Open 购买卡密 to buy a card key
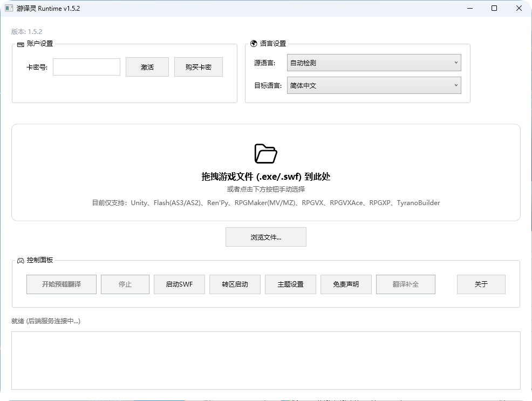 click(197, 66)
